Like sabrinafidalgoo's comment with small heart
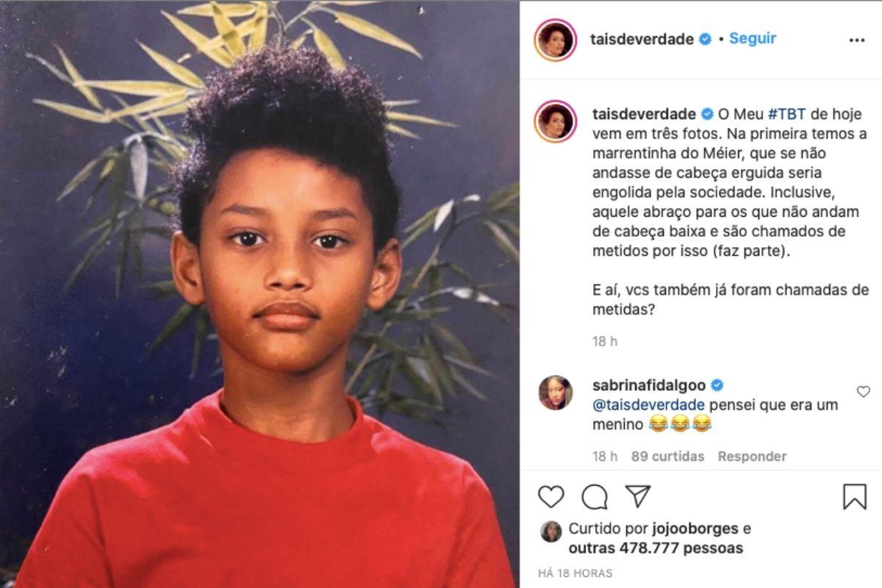This screenshot has height=588, width=882. (x=863, y=392)
